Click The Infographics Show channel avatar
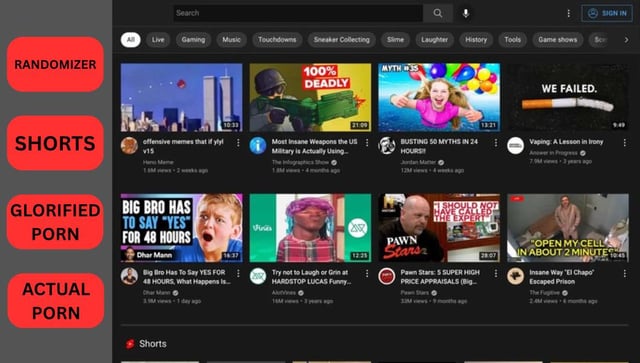 click(x=258, y=146)
